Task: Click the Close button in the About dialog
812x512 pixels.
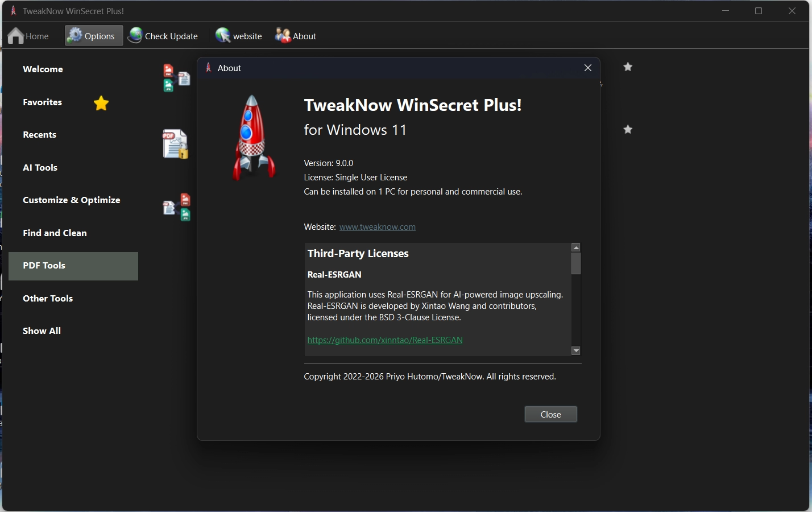Action: click(x=550, y=414)
